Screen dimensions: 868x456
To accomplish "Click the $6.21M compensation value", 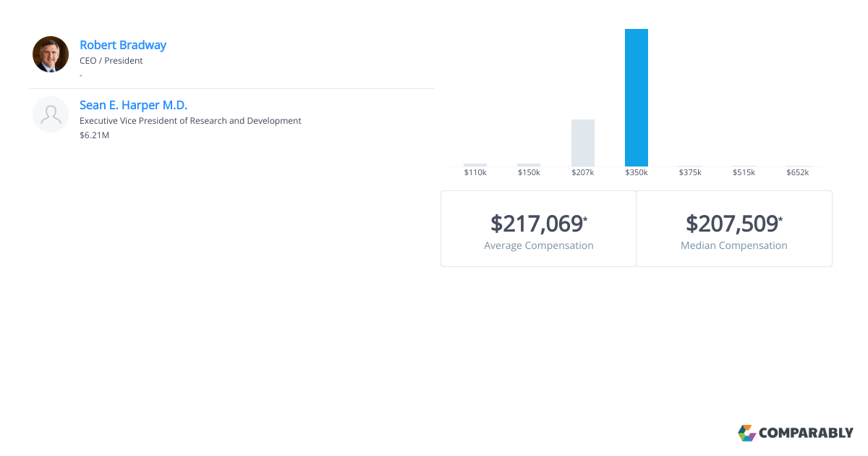I will pos(94,135).
